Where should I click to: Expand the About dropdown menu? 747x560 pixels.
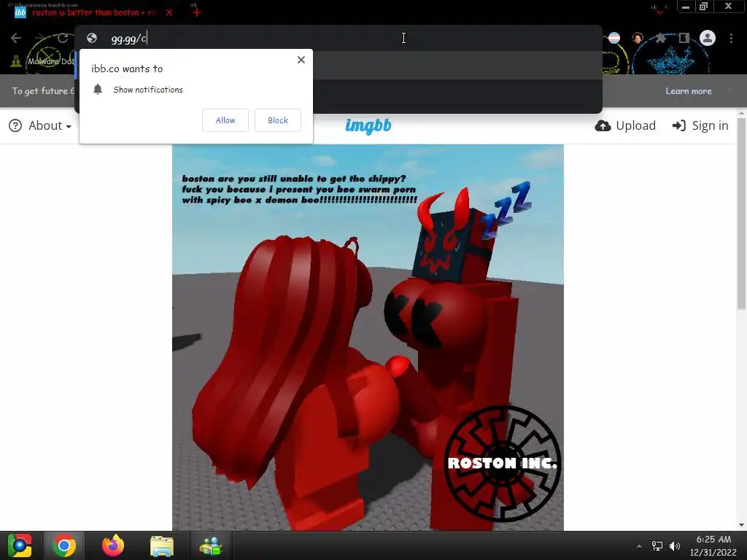coord(50,125)
